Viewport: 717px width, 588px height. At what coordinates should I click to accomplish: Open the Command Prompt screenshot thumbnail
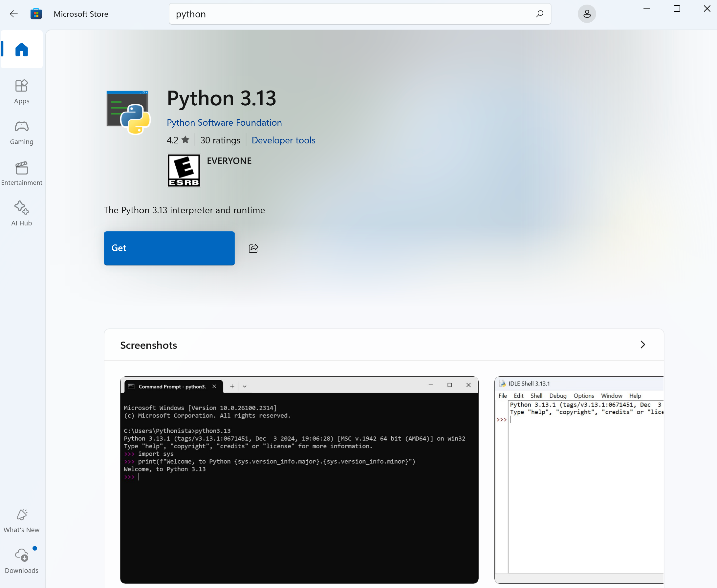[x=299, y=480]
